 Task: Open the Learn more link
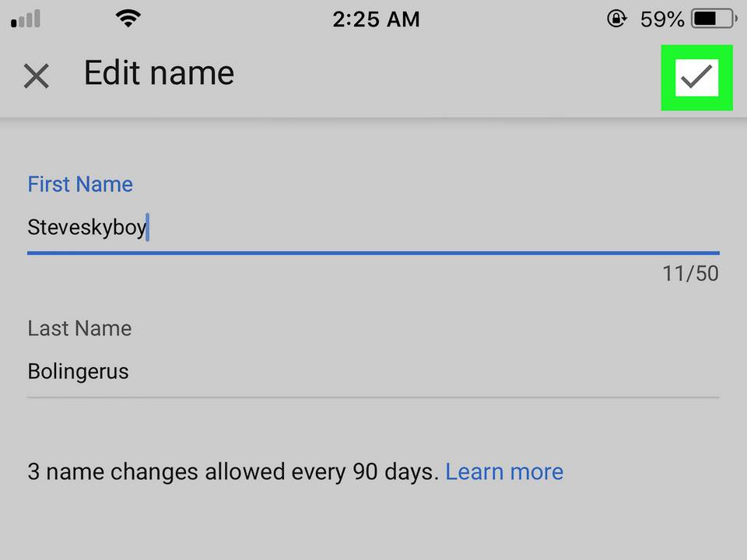[x=504, y=472]
